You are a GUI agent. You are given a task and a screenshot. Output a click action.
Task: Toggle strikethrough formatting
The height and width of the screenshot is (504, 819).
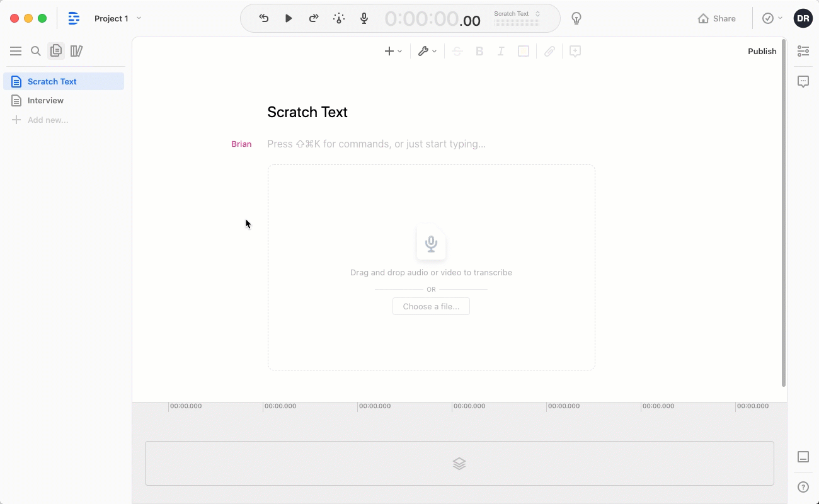(458, 51)
